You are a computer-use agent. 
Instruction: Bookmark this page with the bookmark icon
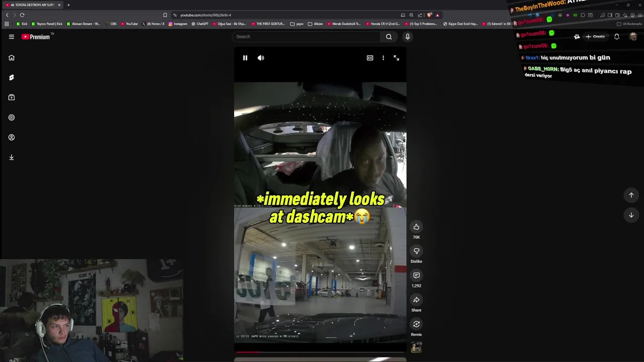click(x=165, y=15)
